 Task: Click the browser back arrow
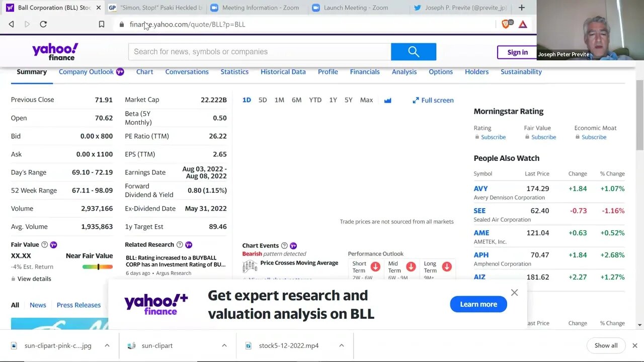click(11, 24)
